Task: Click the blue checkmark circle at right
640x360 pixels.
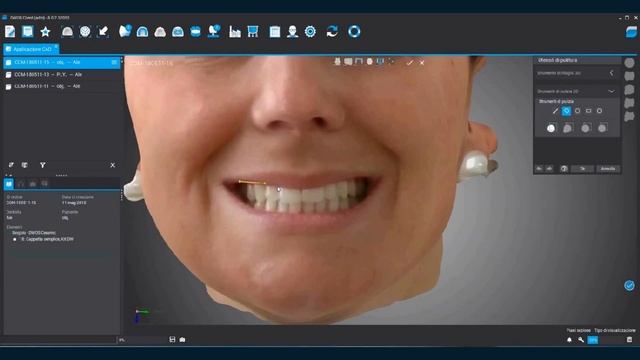Action: tap(629, 285)
